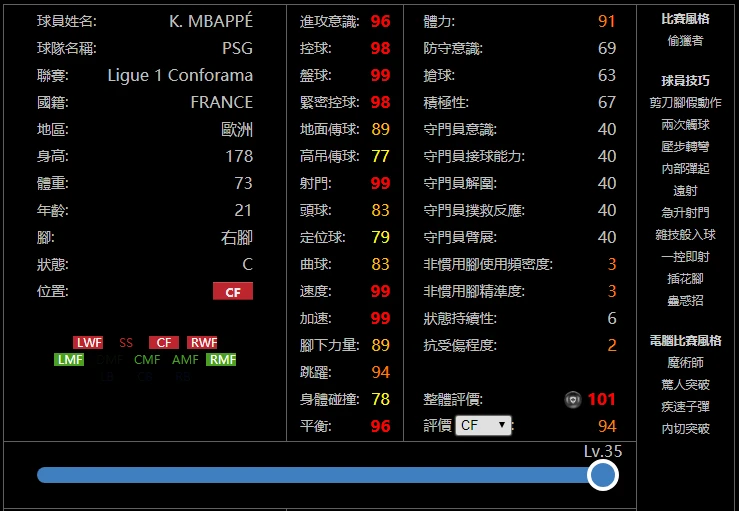The image size is (739, 511).
Task: Click the 曲球 stat label
Action: [x=315, y=264]
